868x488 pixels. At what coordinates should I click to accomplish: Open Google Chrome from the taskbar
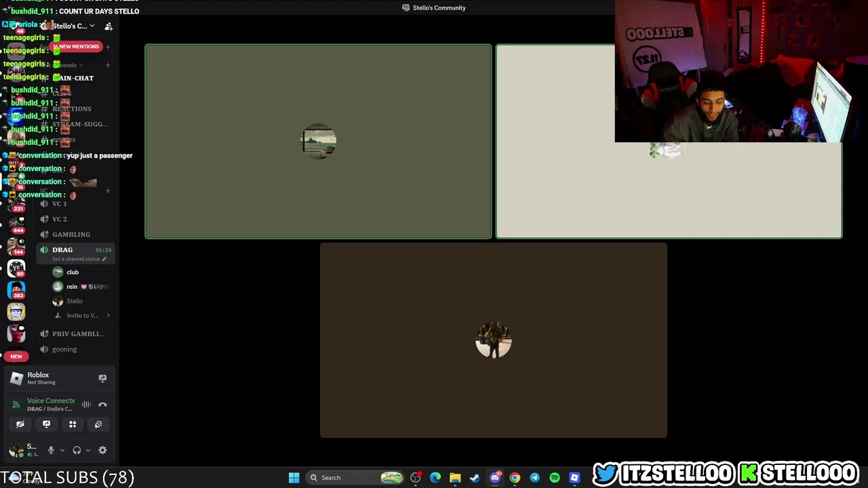coord(515,478)
